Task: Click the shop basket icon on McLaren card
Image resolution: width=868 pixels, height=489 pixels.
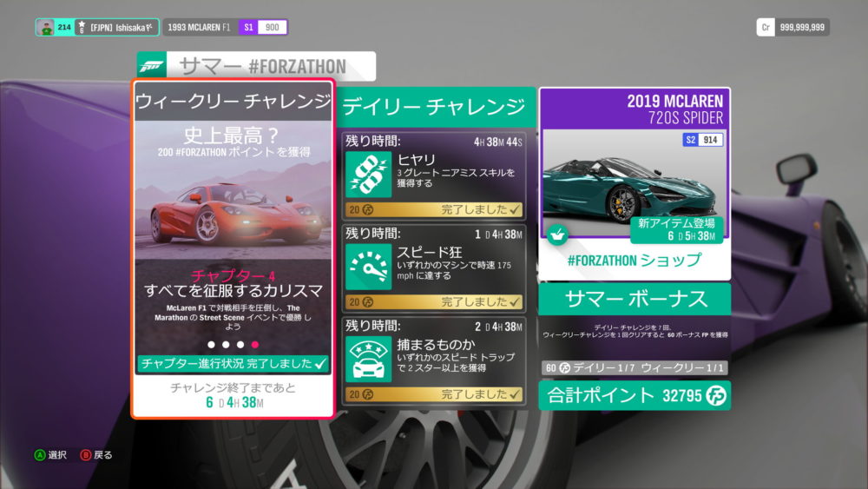Action: (x=555, y=234)
